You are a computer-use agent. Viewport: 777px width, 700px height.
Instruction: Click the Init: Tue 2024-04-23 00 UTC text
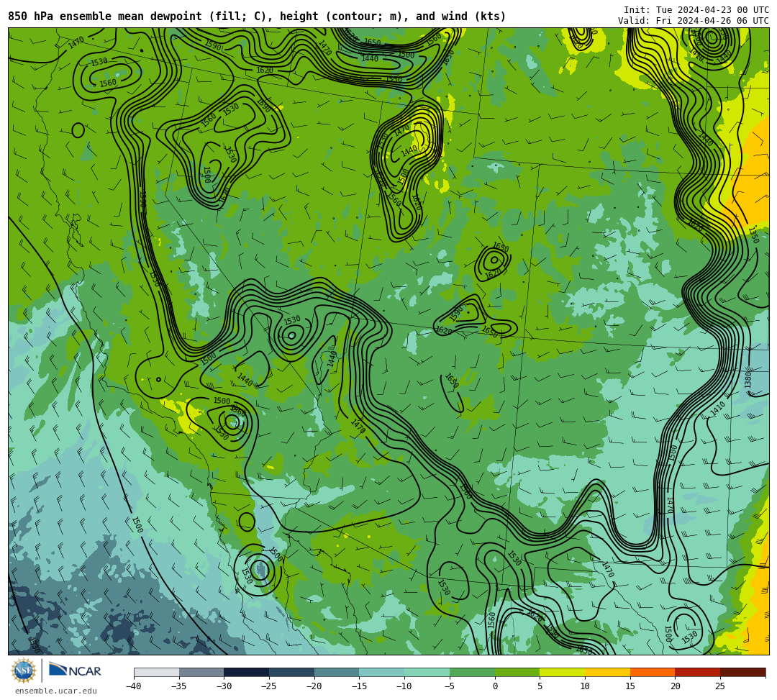(x=696, y=10)
